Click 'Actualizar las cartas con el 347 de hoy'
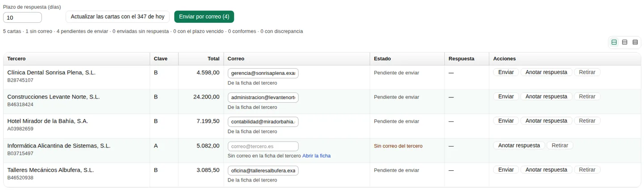The image size is (644, 190). [118, 17]
